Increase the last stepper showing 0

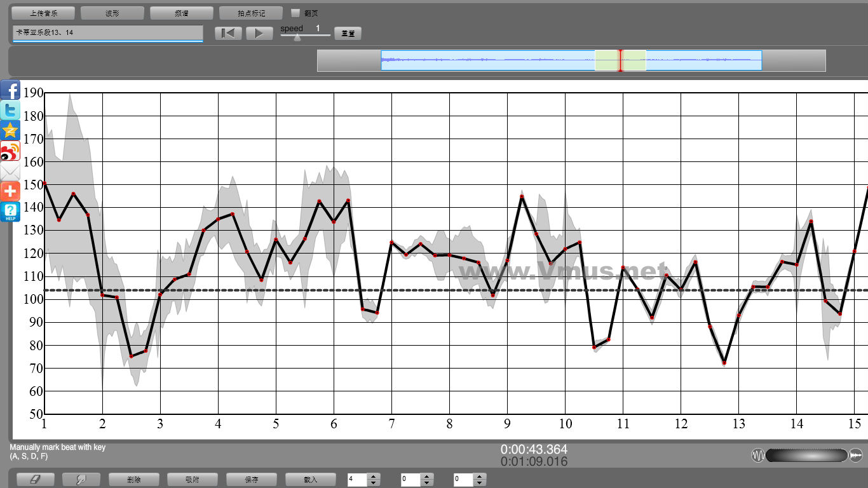click(480, 477)
